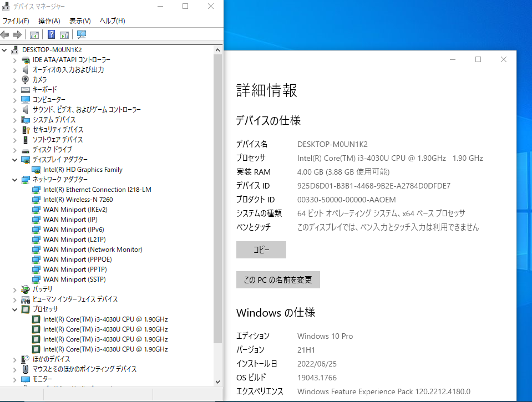Select the ヒューマン インターフェイス デバイス icon

click(26, 299)
